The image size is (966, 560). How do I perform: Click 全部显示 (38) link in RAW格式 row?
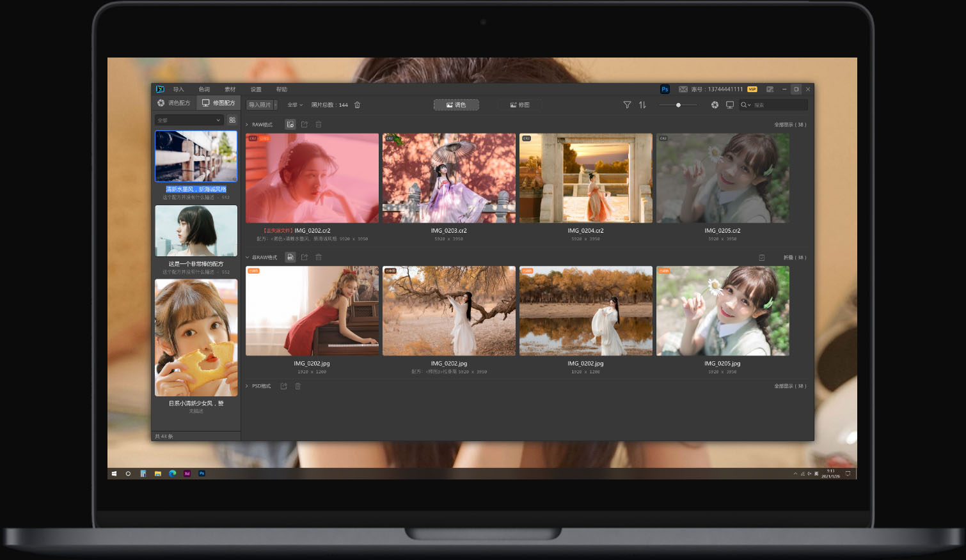pyautogui.click(x=790, y=125)
